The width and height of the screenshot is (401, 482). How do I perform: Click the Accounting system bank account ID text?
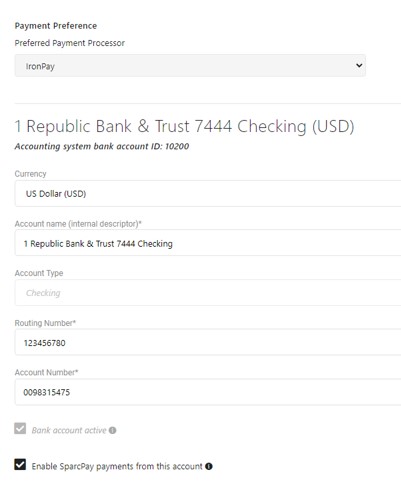(102, 146)
